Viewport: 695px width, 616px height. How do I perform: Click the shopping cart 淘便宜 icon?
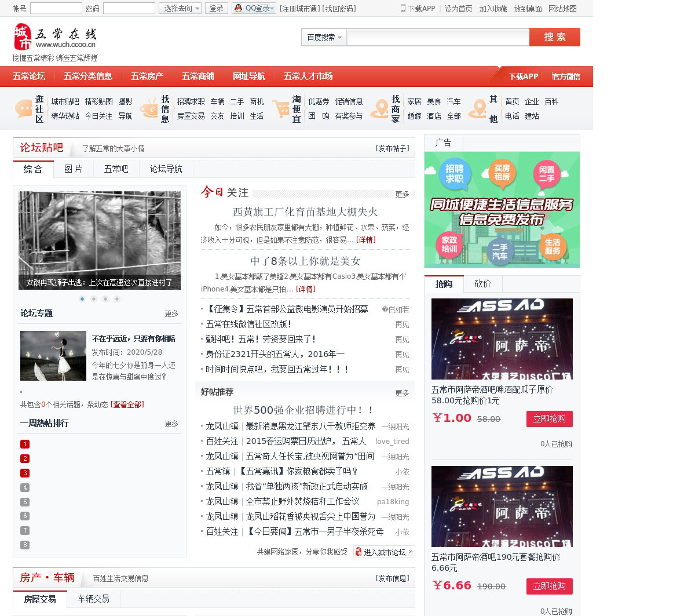281,109
